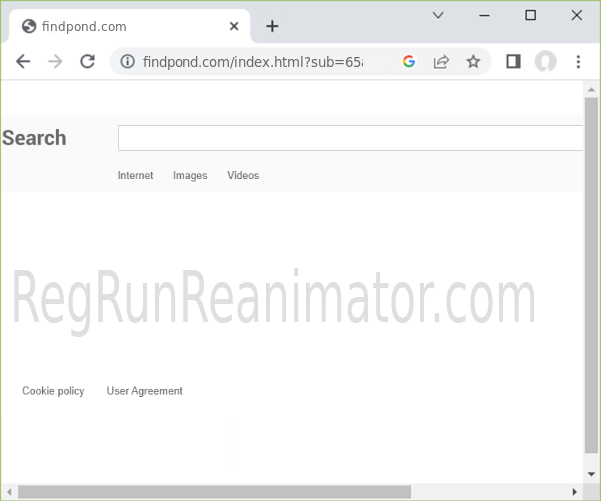This screenshot has height=501, width=601.
Task: Click the vertical scrollbar down arrow
Action: (591, 475)
